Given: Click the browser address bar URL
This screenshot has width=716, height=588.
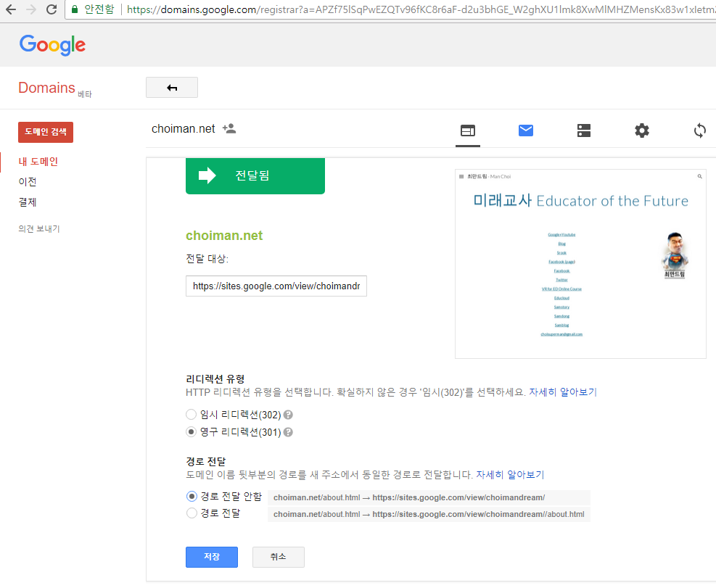Looking at the screenshot, I should [x=420, y=9].
